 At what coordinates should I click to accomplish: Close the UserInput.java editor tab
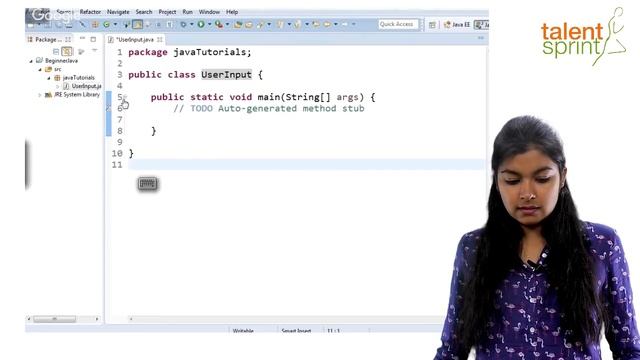160,40
